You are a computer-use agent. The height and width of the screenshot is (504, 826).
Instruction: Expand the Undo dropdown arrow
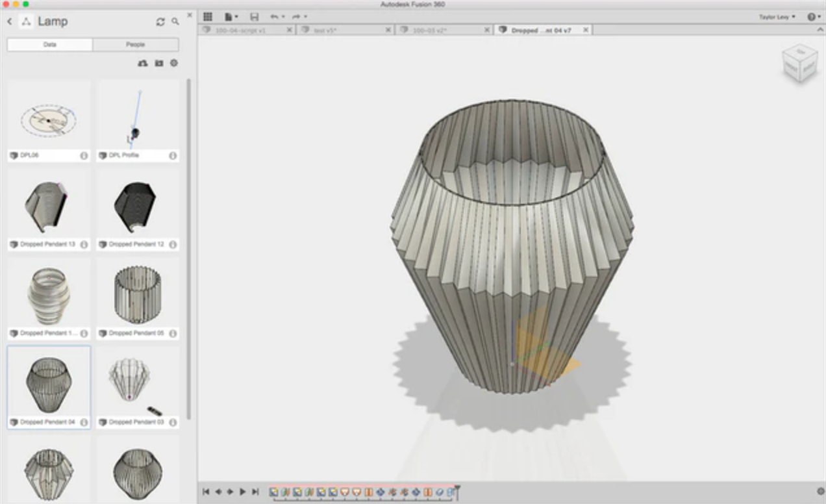pyautogui.click(x=283, y=17)
